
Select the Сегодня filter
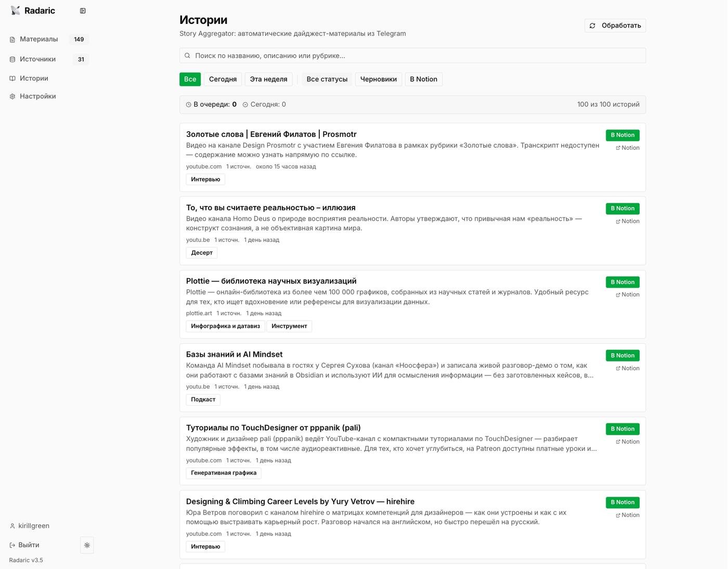point(223,79)
